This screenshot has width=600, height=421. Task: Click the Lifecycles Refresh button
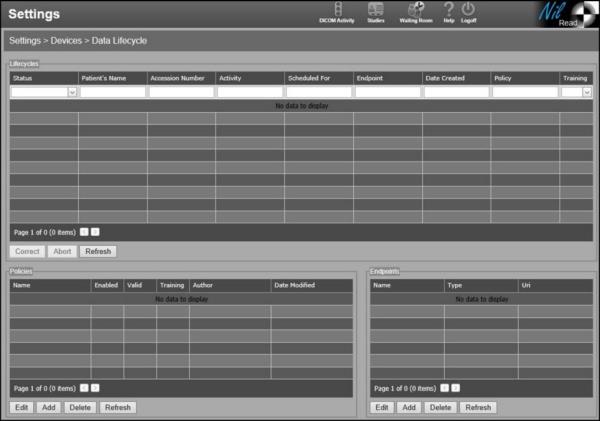coord(97,252)
